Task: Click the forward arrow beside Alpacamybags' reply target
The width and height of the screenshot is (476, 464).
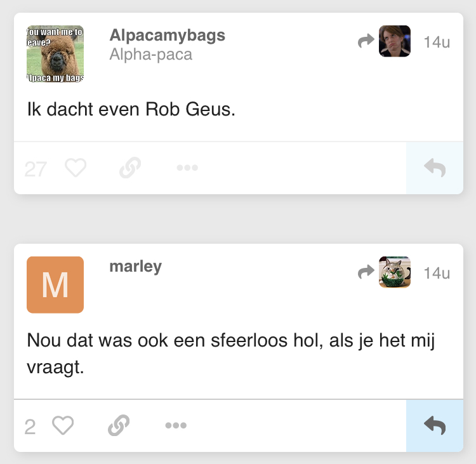Action: (x=366, y=41)
